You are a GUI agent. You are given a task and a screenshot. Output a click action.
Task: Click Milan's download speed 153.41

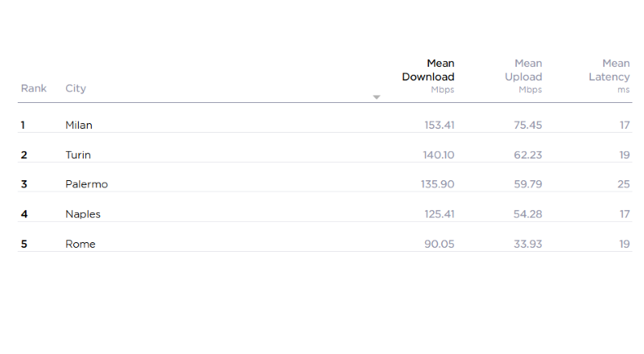pyautogui.click(x=439, y=125)
